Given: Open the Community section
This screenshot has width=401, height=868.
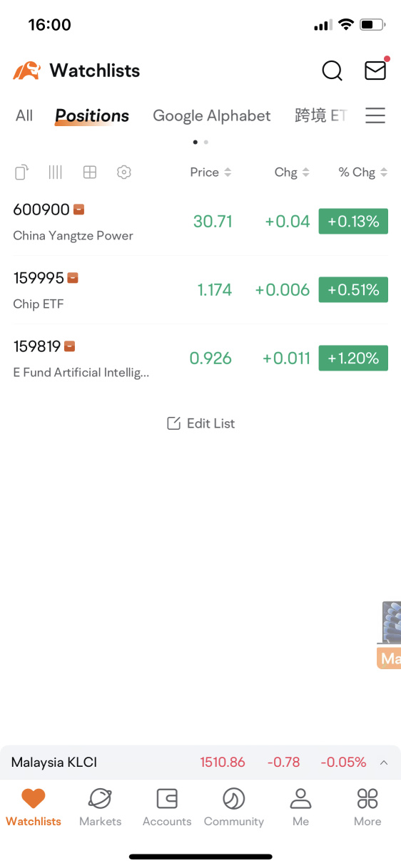Looking at the screenshot, I should [x=234, y=807].
